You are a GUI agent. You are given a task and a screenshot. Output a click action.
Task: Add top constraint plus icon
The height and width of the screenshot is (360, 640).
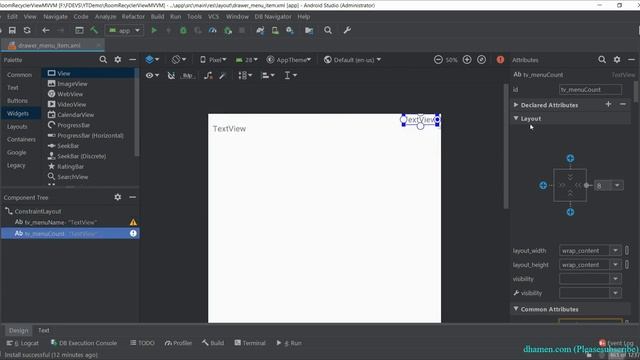tap(570, 158)
